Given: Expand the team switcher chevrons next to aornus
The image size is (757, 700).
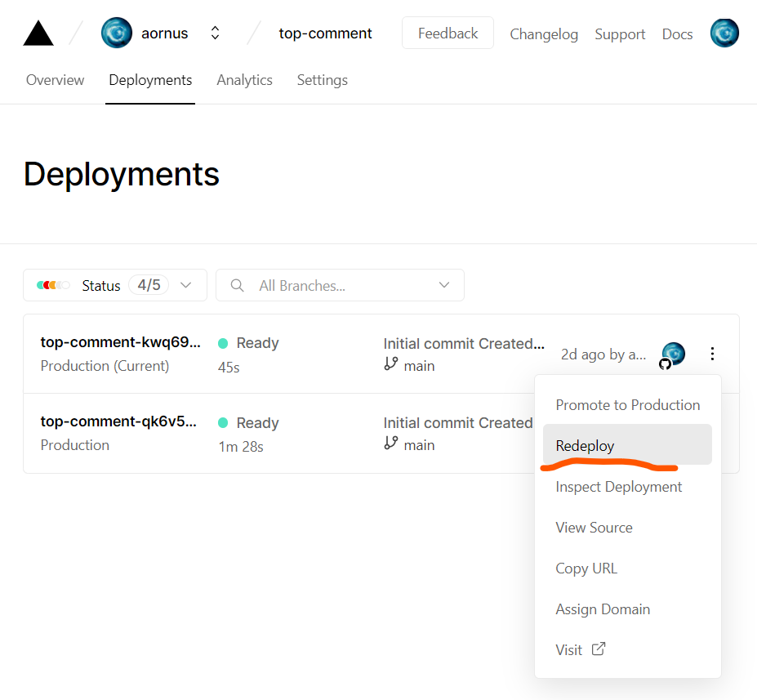Looking at the screenshot, I should (x=215, y=33).
